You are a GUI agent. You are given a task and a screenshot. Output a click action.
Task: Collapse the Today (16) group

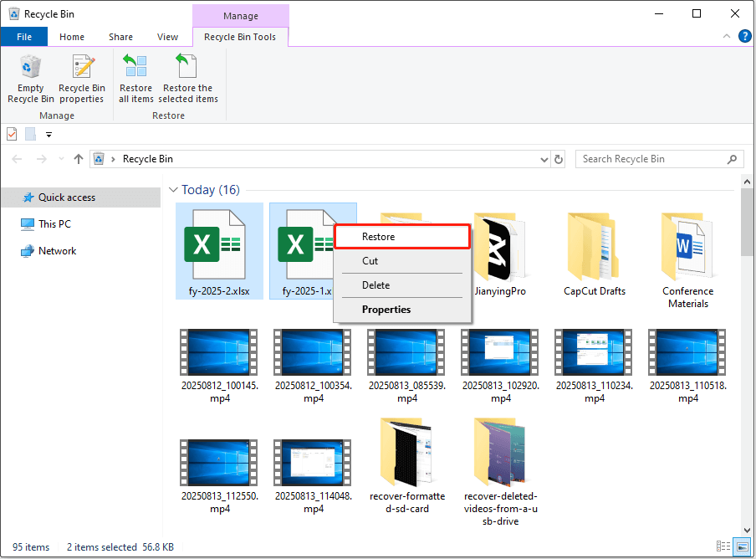click(173, 190)
